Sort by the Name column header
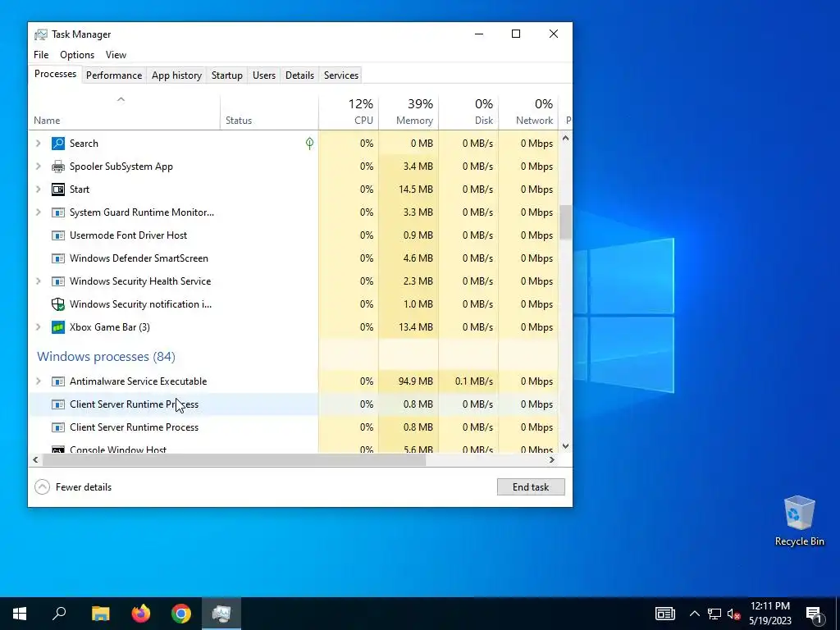The width and height of the screenshot is (840, 630). pyautogui.click(x=124, y=112)
